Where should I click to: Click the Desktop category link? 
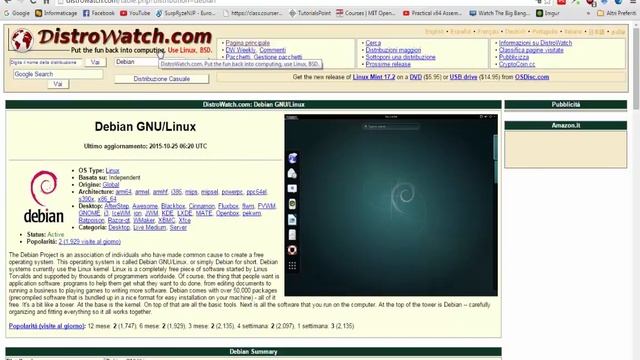point(119,228)
